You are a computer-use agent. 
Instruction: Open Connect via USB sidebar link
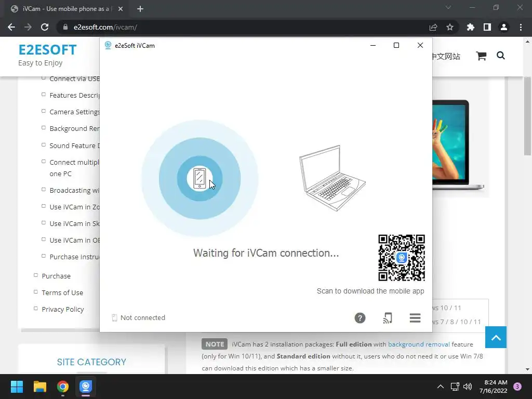coord(74,79)
